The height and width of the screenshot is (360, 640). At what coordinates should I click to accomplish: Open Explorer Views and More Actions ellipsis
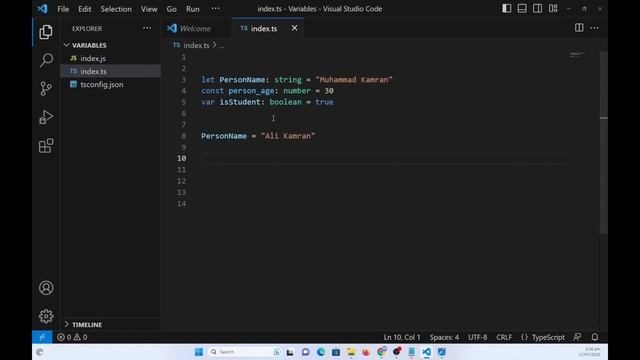pos(147,28)
